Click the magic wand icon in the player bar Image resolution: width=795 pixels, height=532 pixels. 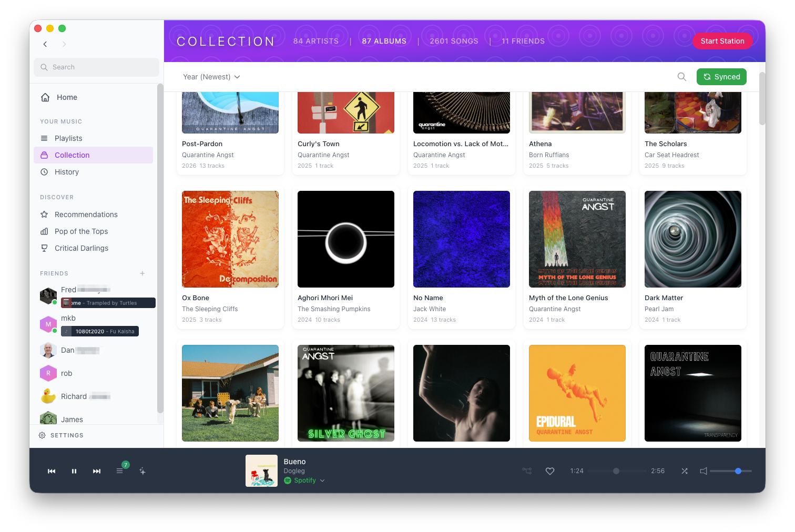click(142, 471)
